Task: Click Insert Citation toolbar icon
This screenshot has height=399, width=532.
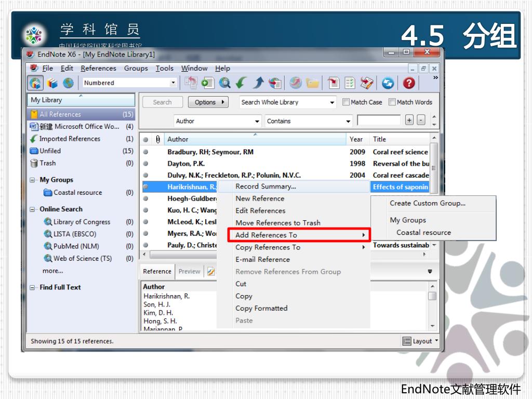Action: pos(334,83)
